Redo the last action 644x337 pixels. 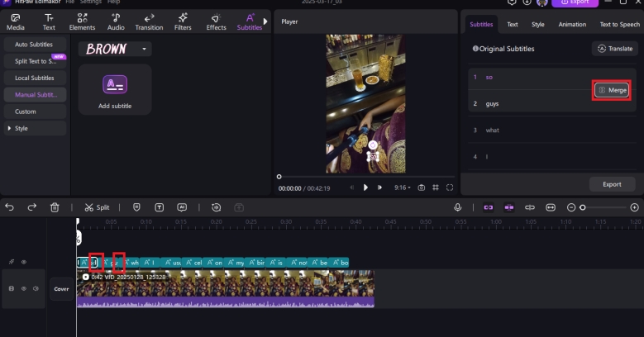coord(32,207)
